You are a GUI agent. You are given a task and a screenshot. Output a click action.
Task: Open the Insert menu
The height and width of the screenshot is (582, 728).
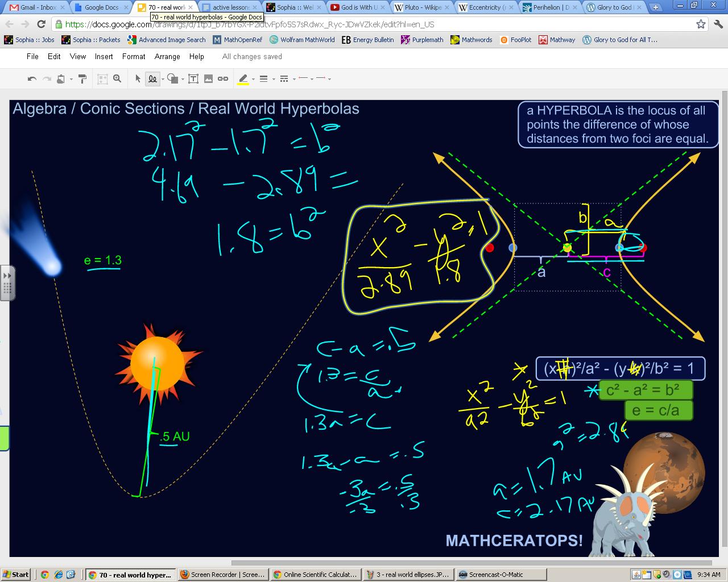[x=104, y=56]
